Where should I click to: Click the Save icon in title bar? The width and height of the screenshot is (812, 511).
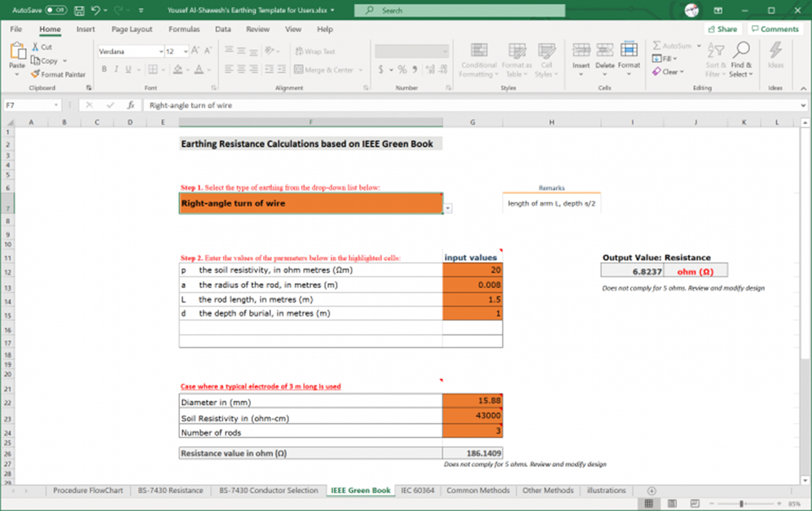click(x=79, y=10)
